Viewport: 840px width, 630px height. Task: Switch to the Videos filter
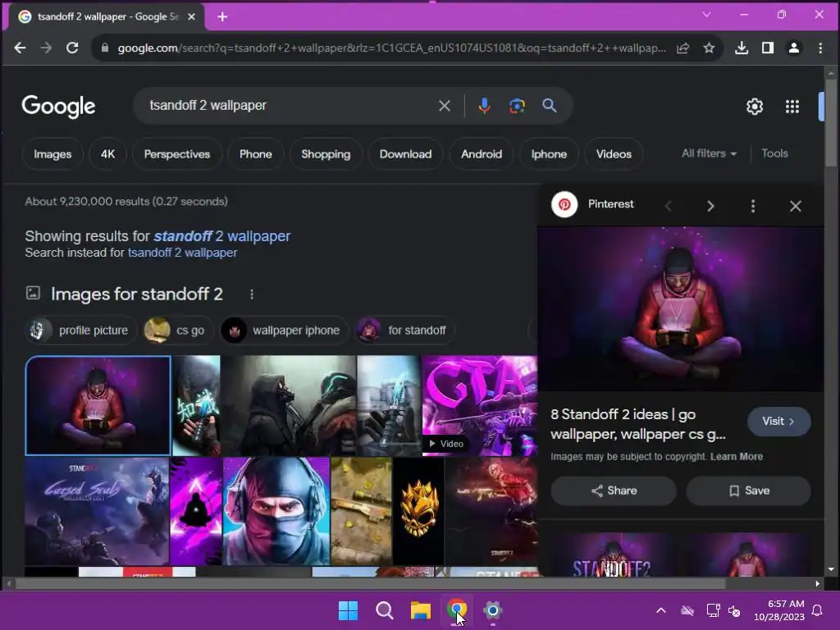pyautogui.click(x=614, y=153)
